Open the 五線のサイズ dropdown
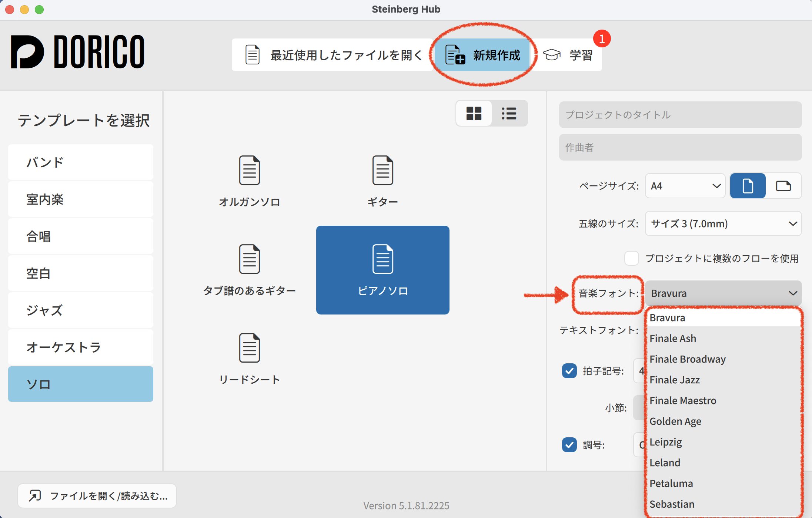Screen dimensions: 812x518 coord(723,223)
